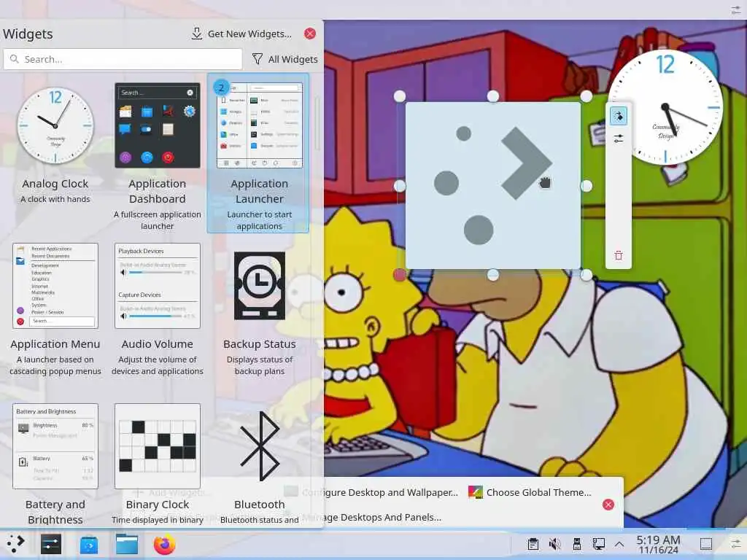Click the Audio Volume widget title
Screen dimensions: 747x560
[x=158, y=344]
